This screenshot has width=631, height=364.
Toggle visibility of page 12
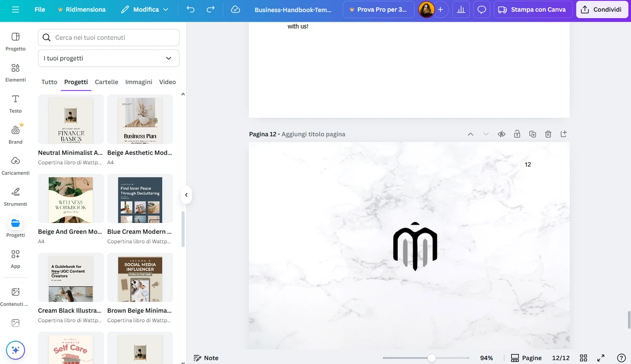(502, 134)
